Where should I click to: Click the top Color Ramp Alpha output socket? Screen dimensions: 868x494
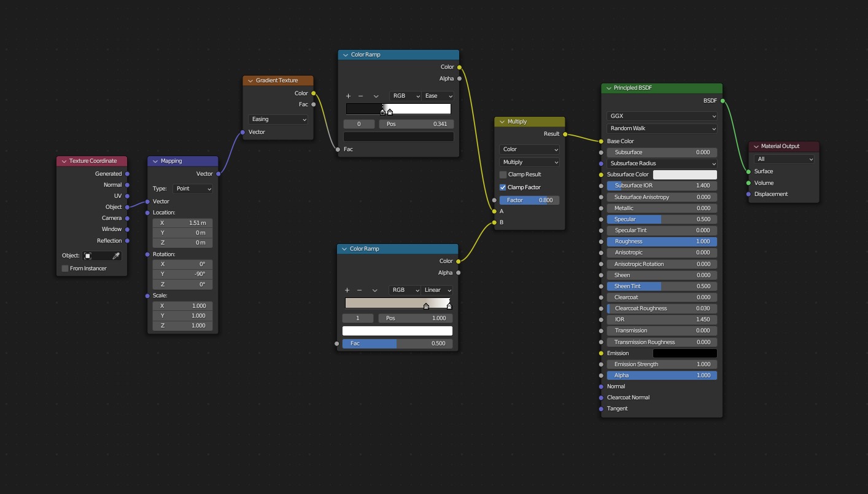coord(459,79)
